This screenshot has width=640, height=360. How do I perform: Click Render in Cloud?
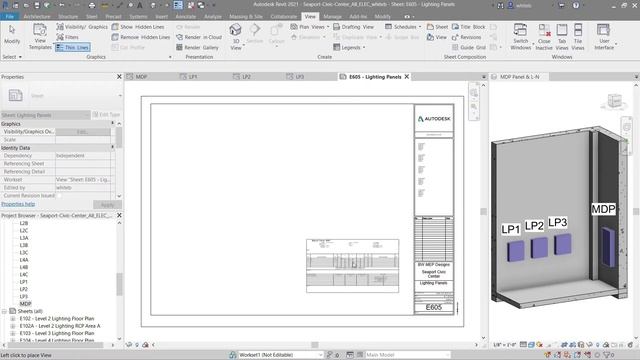coord(199,37)
